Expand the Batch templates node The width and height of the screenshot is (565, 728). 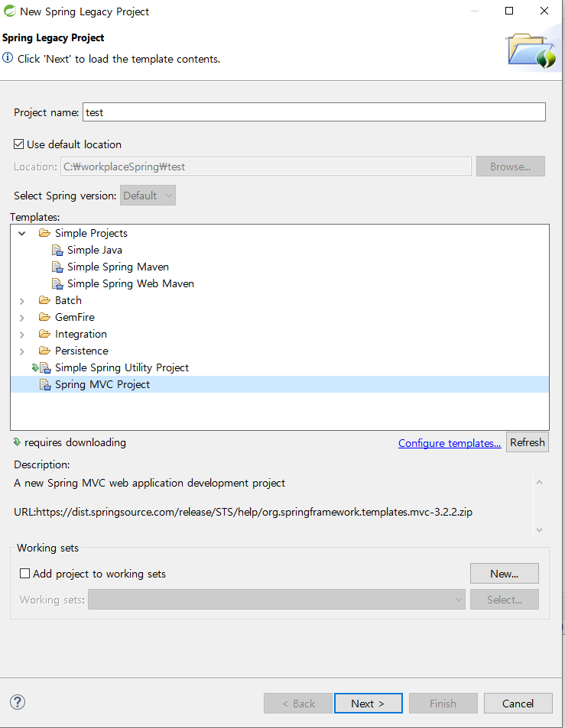point(22,301)
